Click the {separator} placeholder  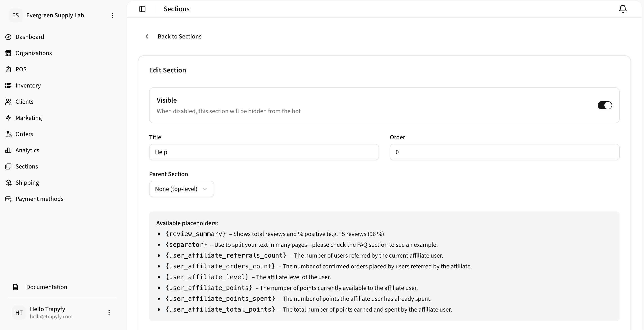pos(186,245)
